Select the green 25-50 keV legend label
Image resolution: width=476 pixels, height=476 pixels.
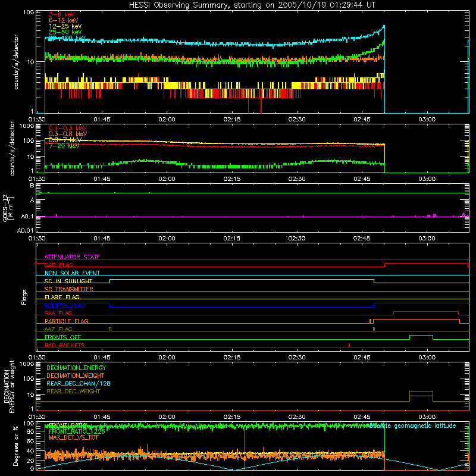pos(65,32)
